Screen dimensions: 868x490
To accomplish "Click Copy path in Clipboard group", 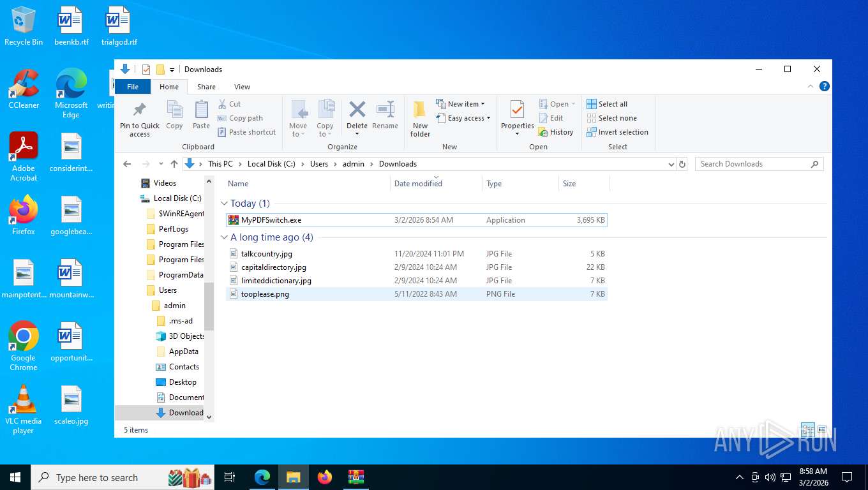I will tap(240, 118).
